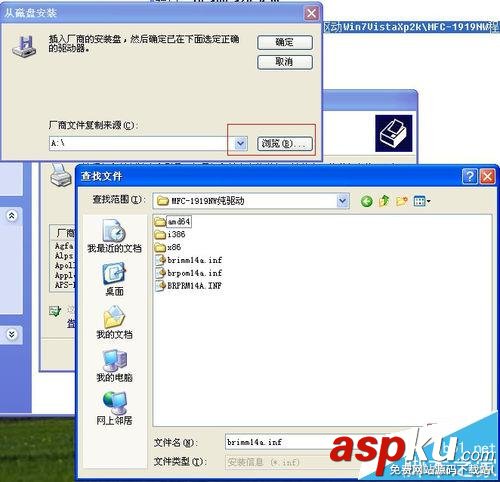The image size is (500, 482).
Task: Go back with the green arrow icon
Action: pos(367,201)
